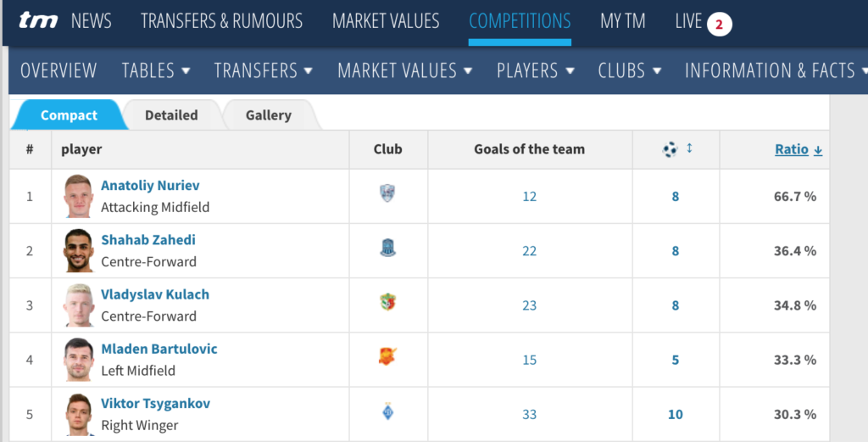
Task: Click Shahab Zahedi's portrait thumbnail
Action: (x=78, y=251)
